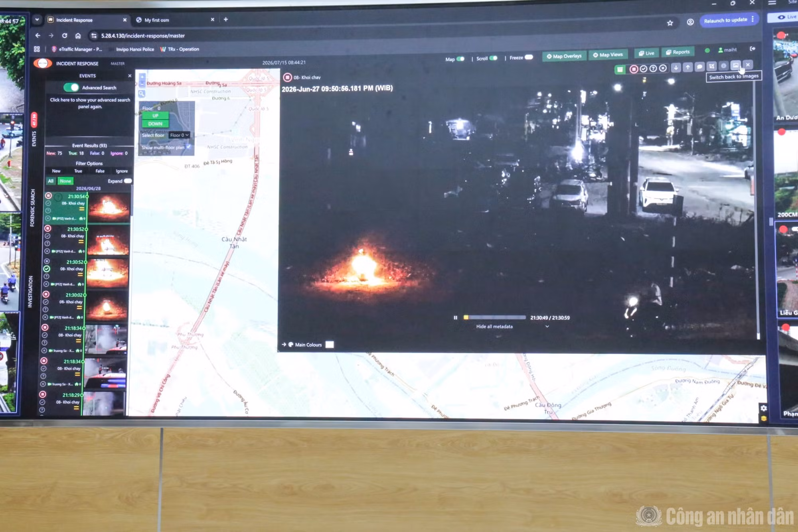The image size is (798, 532).
Task: Open the Map Overlays menu
Action: pos(564,56)
